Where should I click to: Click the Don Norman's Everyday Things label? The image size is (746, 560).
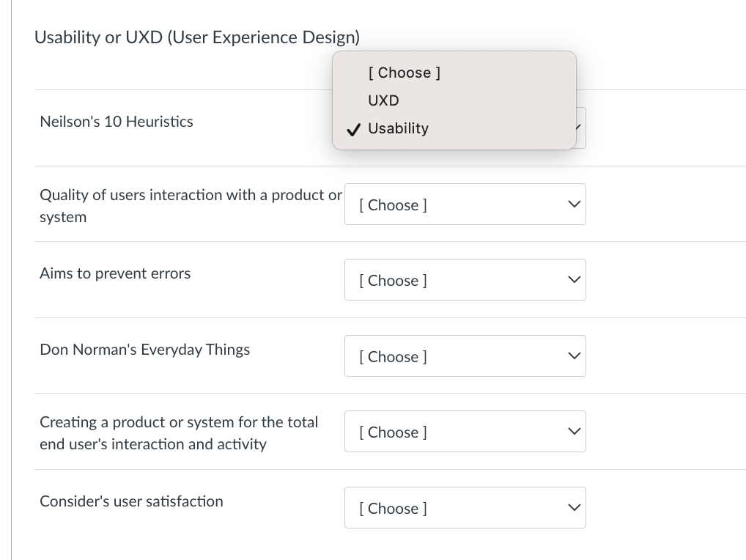point(144,350)
